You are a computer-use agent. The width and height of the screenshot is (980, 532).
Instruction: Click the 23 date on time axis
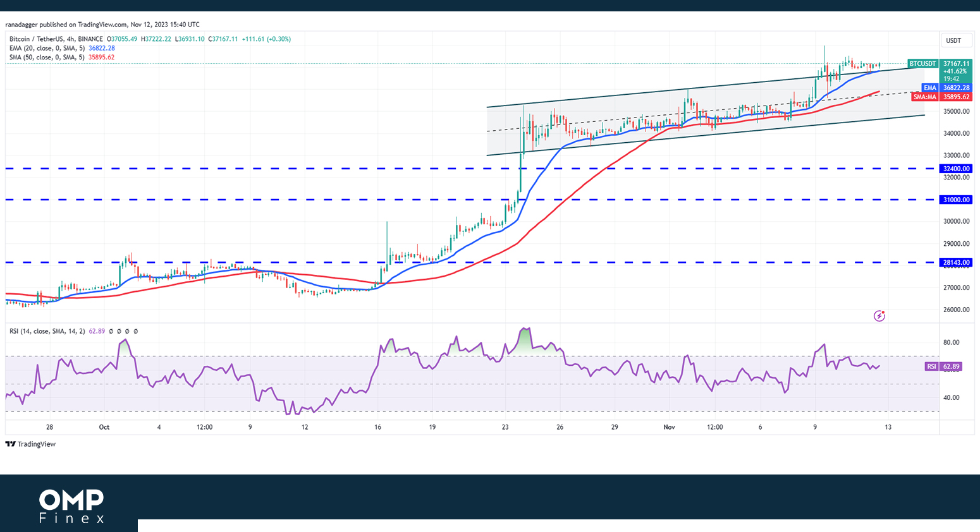click(505, 427)
